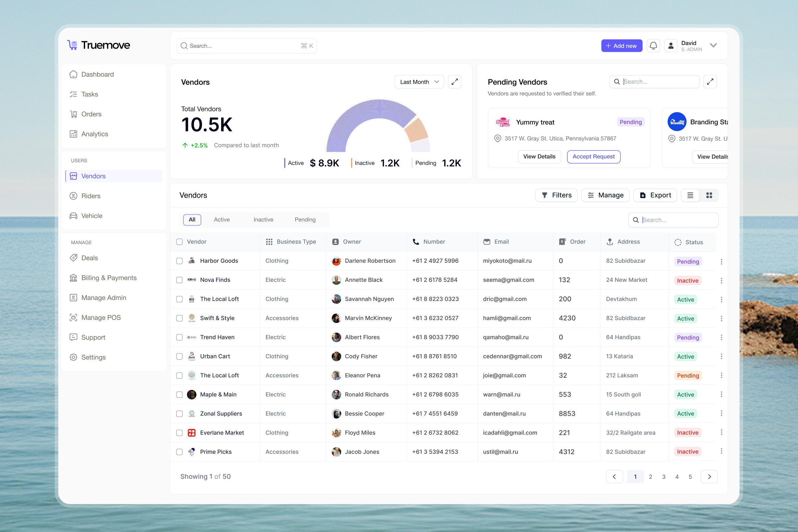Screen dimensions: 798x532
Task: Open Settings in the sidebar
Action: point(93,357)
